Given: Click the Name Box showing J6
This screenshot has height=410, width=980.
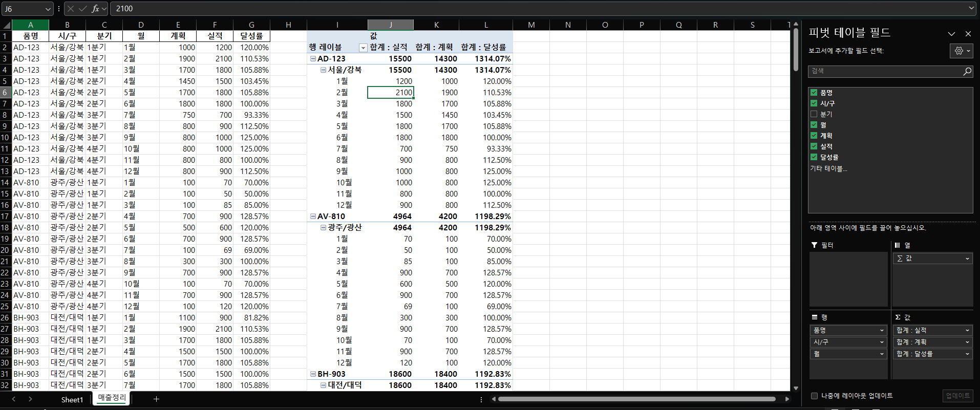Looking at the screenshot, I should [23, 9].
